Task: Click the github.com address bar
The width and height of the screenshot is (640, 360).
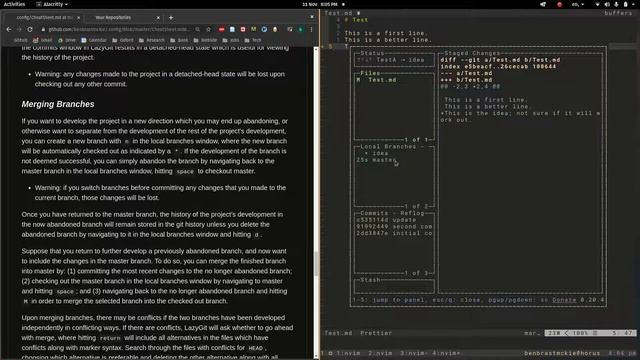Action: point(118,29)
